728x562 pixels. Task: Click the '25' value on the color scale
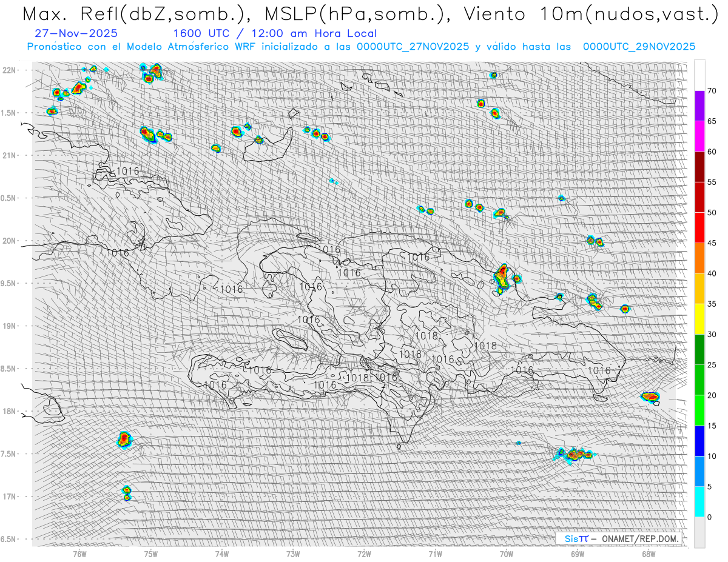point(712,364)
